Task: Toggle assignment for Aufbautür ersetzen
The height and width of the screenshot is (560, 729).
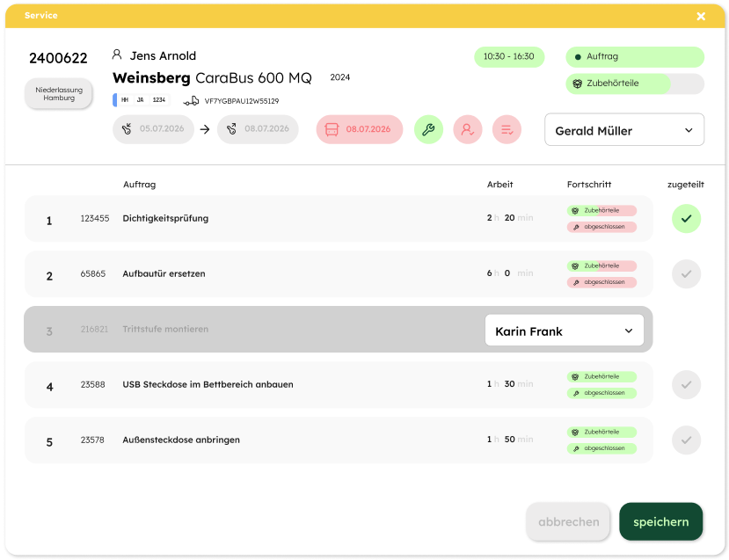Action: pos(687,274)
